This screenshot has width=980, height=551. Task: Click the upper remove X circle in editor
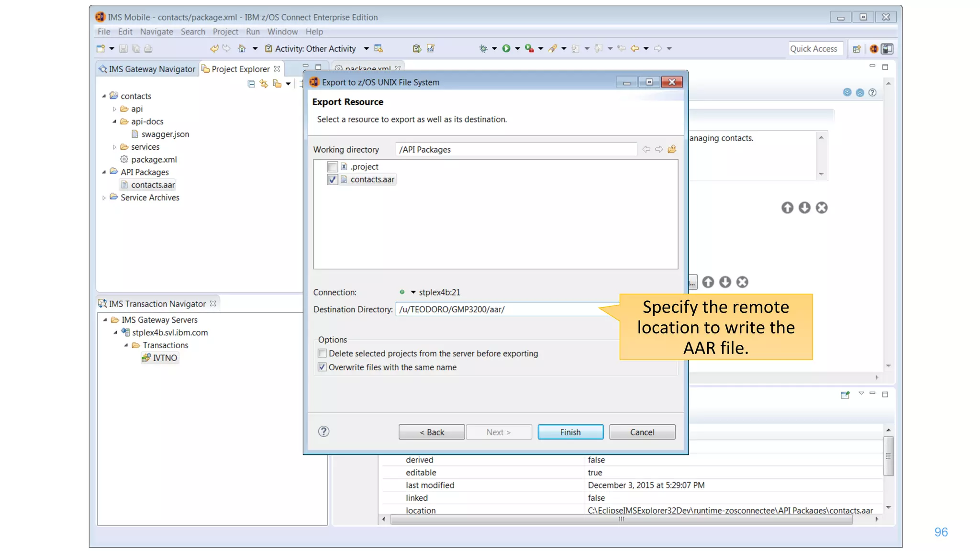click(x=822, y=208)
